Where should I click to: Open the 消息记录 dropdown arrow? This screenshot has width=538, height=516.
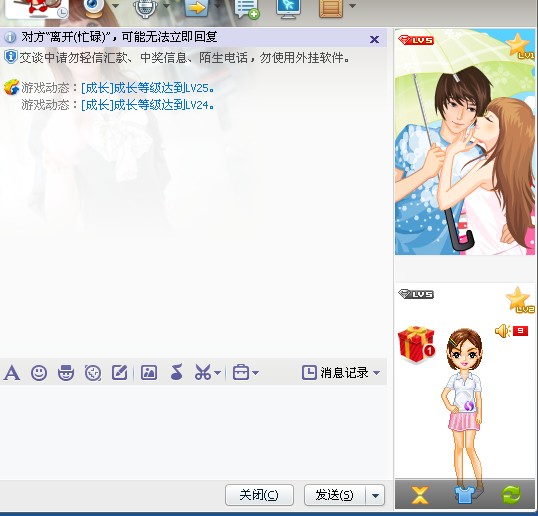coord(376,373)
